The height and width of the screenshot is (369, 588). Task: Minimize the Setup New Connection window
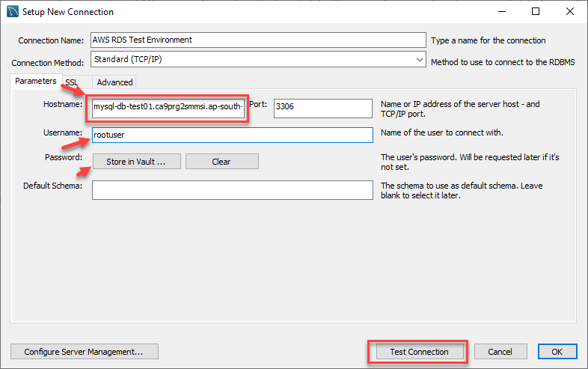(x=502, y=12)
